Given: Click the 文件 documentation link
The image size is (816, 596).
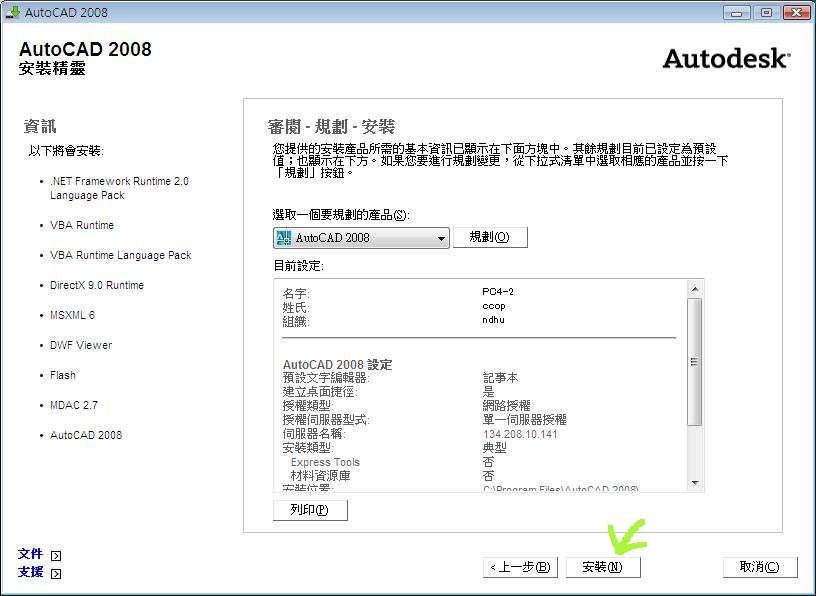Looking at the screenshot, I should [x=30, y=554].
